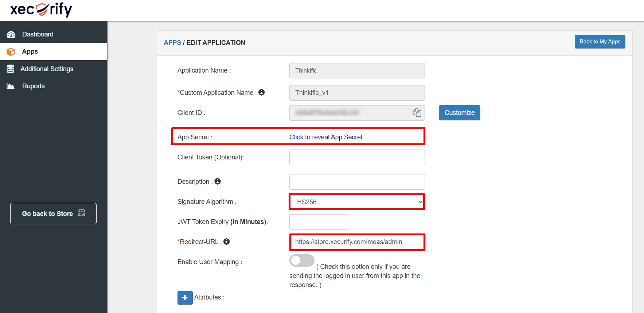Click the Custom Application Name field
This screenshot has height=313, width=644.
coord(357,93)
